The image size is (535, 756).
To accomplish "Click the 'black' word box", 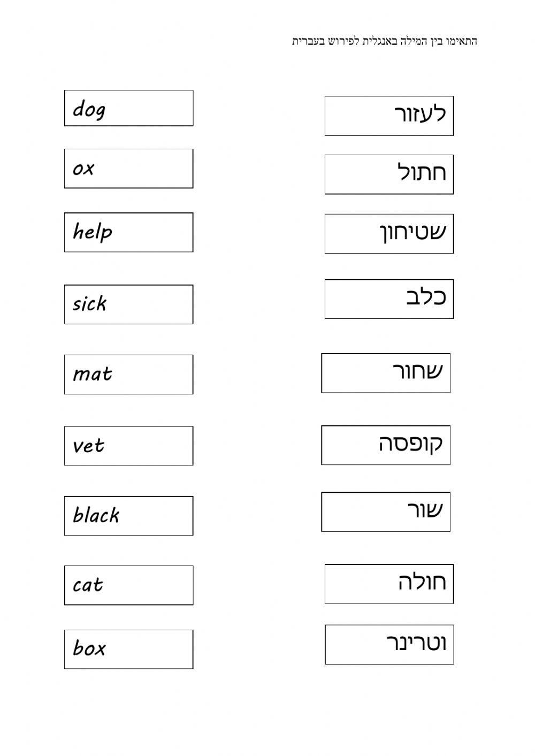I will (128, 516).
